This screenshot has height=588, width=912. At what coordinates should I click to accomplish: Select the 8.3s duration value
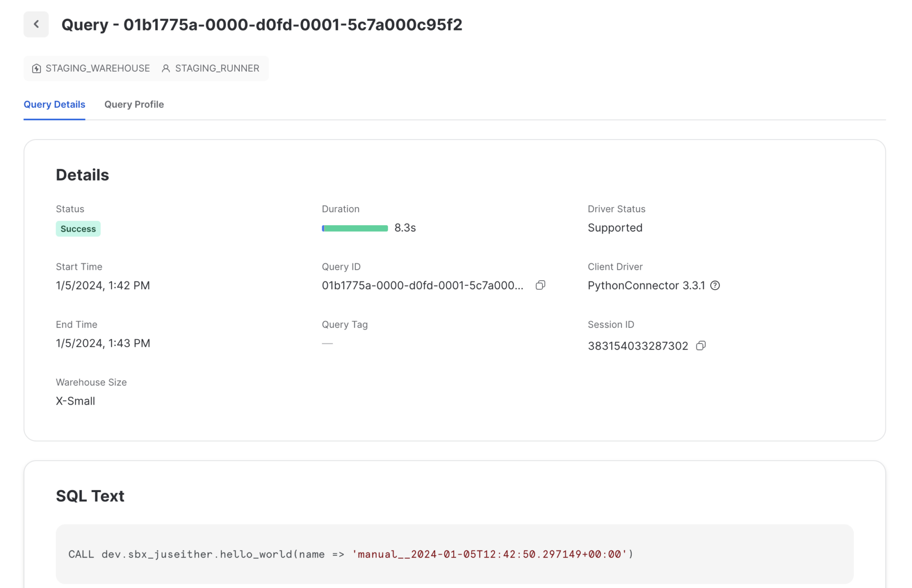[405, 228]
